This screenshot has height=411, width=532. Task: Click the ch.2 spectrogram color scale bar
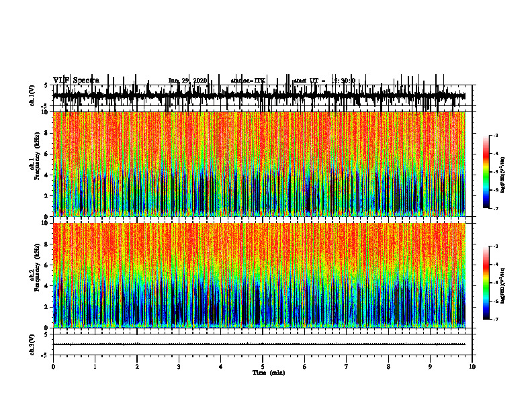click(x=486, y=283)
